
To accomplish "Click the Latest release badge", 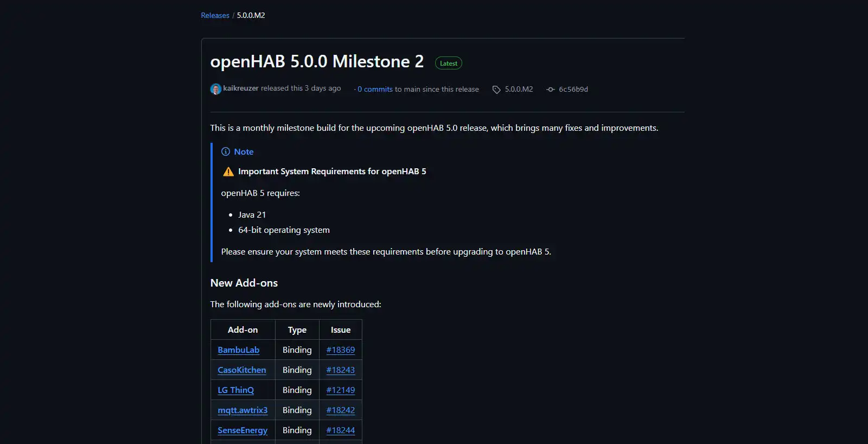I will tap(449, 63).
